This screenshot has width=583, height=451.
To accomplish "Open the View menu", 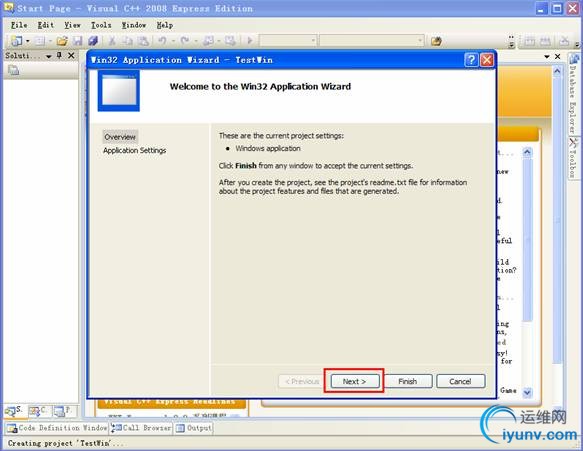I will (x=73, y=25).
